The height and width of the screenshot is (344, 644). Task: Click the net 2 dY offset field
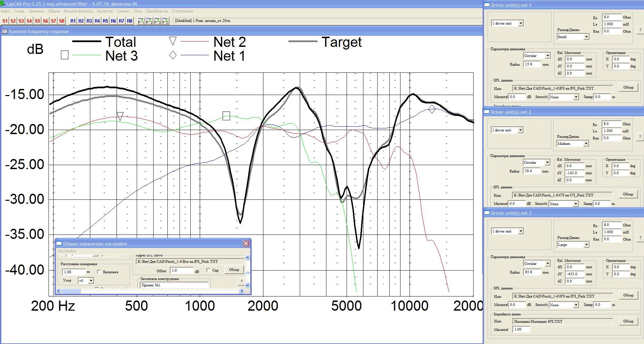[575, 173]
